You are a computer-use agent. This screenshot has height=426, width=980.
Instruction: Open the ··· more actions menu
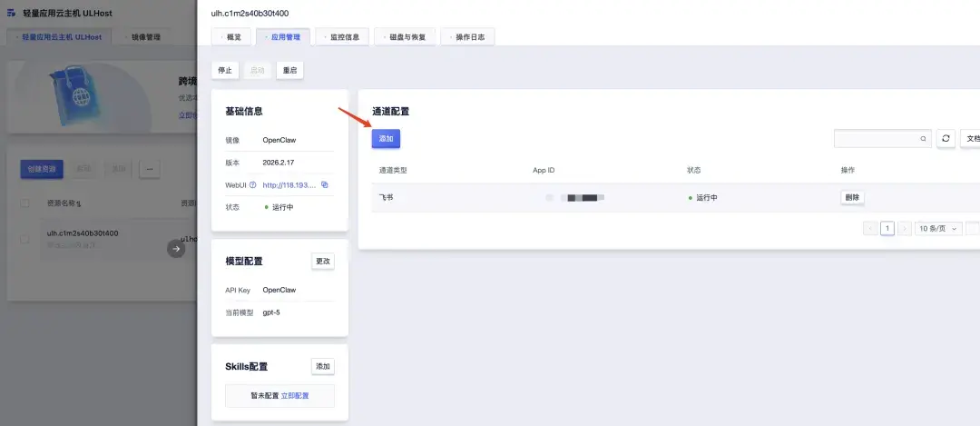(x=150, y=169)
